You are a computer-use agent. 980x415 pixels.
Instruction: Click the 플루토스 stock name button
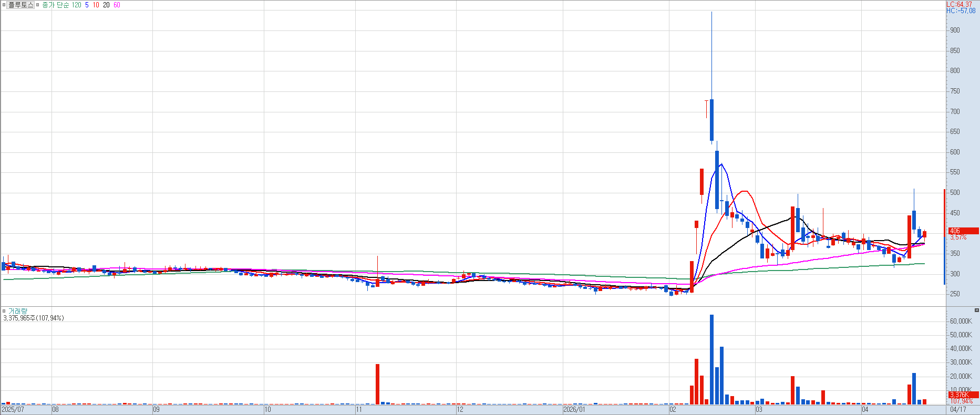click(21, 5)
